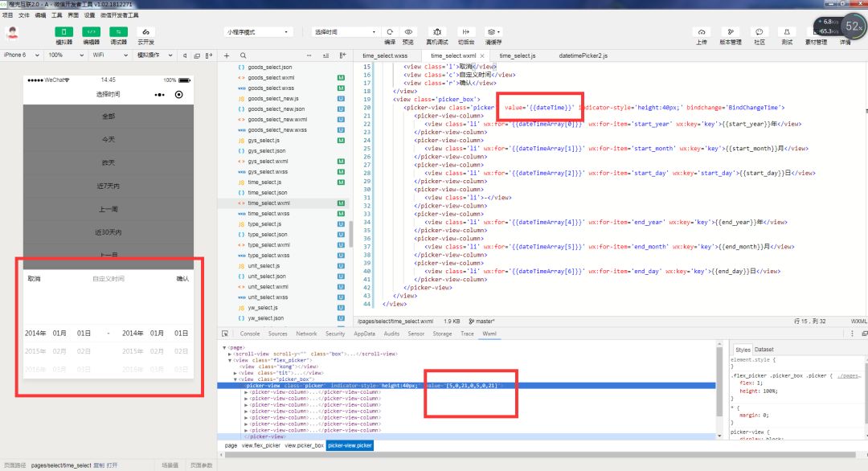Click the detach simulator window icon
Viewport: 868px width, 471px height.
coord(197,56)
